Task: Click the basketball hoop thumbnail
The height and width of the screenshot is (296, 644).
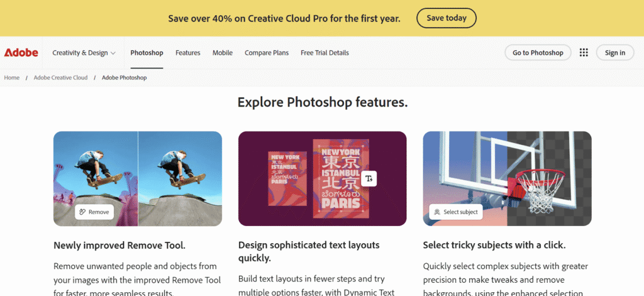Action: (x=508, y=178)
